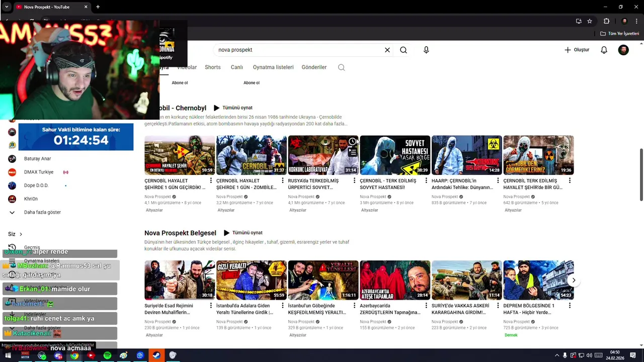The width and height of the screenshot is (644, 362).
Task: Open the YouTube account avatar menu
Action: pos(623,50)
